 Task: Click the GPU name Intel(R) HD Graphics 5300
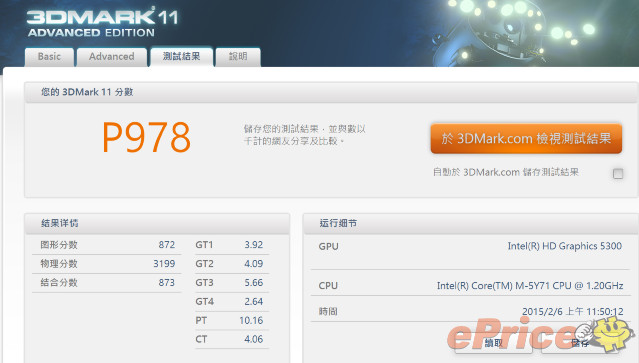[x=564, y=246]
